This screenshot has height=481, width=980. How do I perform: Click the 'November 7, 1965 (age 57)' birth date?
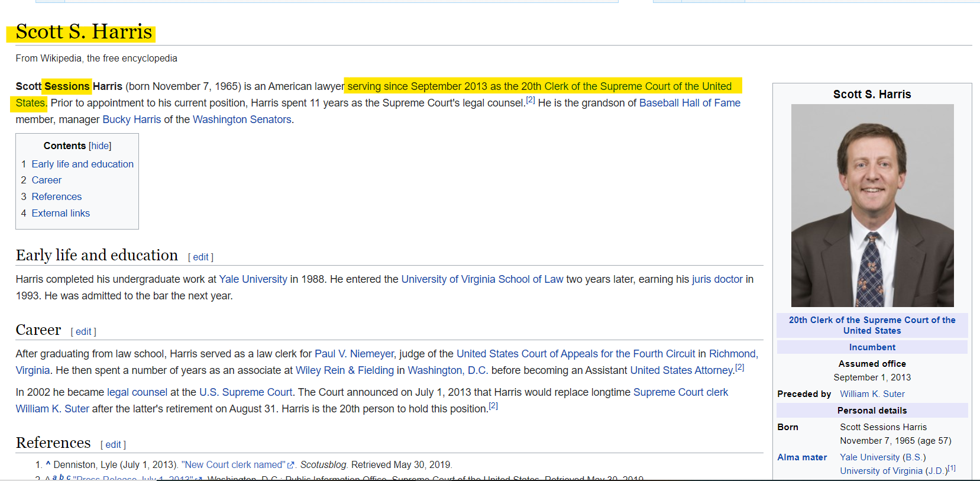(896, 441)
